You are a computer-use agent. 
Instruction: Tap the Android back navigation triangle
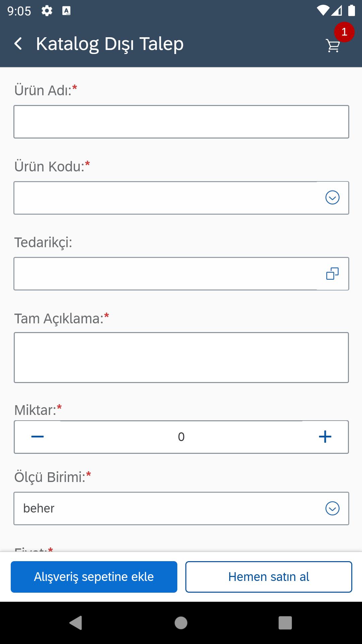pyautogui.click(x=76, y=623)
